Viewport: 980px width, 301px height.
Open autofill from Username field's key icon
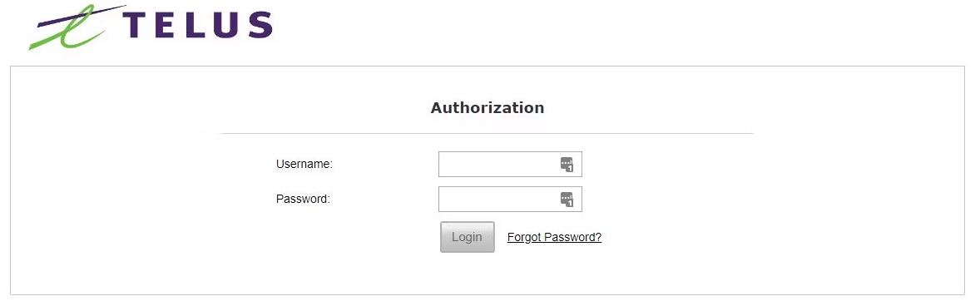(567, 165)
